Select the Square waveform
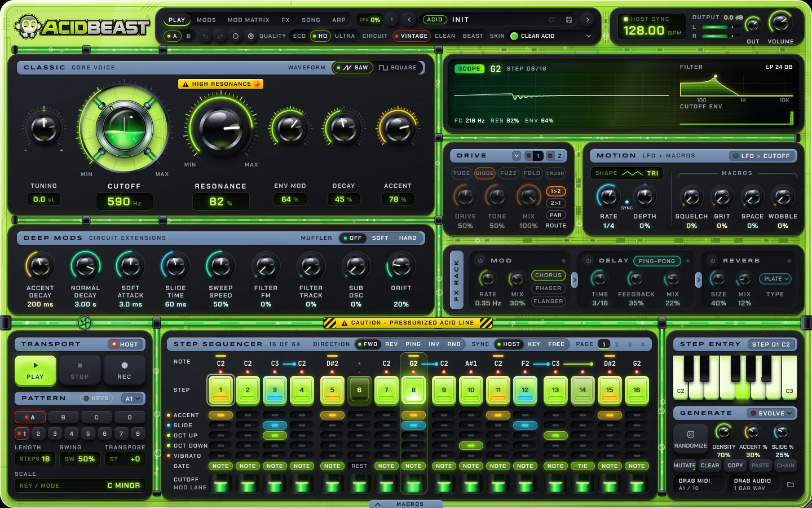The image size is (812, 508). coord(398,68)
